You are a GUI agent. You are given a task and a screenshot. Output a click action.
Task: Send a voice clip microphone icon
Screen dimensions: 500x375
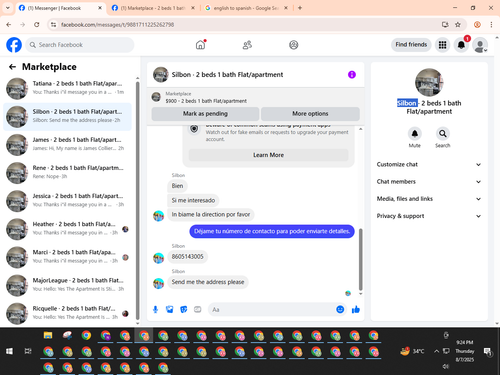(x=155, y=310)
